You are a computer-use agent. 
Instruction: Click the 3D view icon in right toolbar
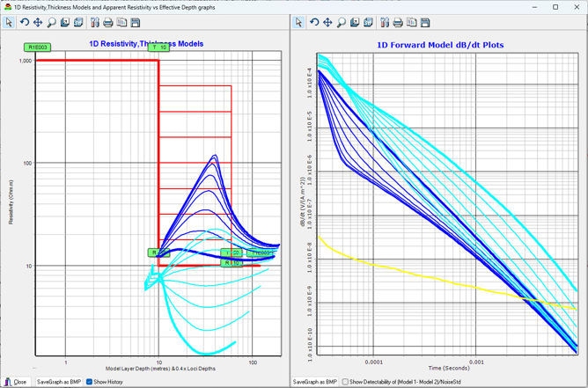click(368, 23)
